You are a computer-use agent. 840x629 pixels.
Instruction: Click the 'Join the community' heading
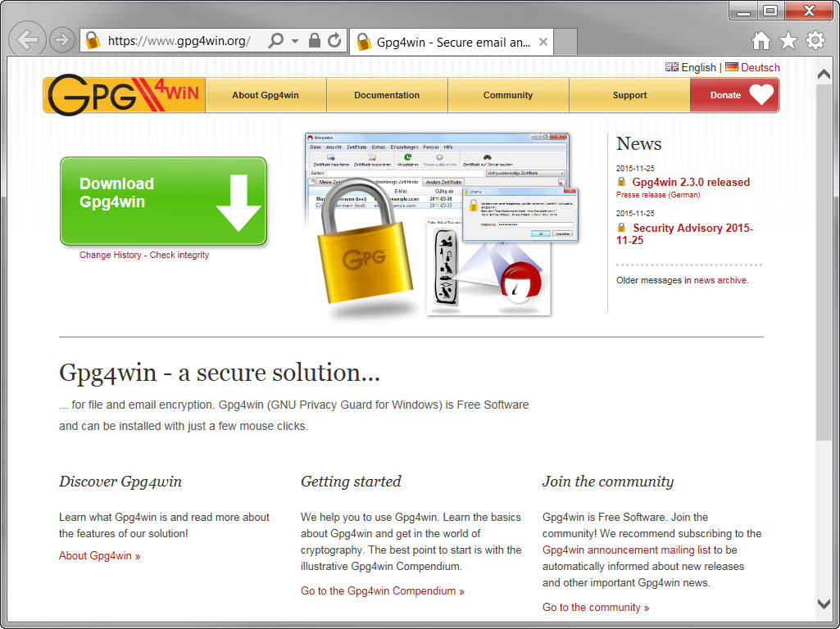(x=608, y=482)
